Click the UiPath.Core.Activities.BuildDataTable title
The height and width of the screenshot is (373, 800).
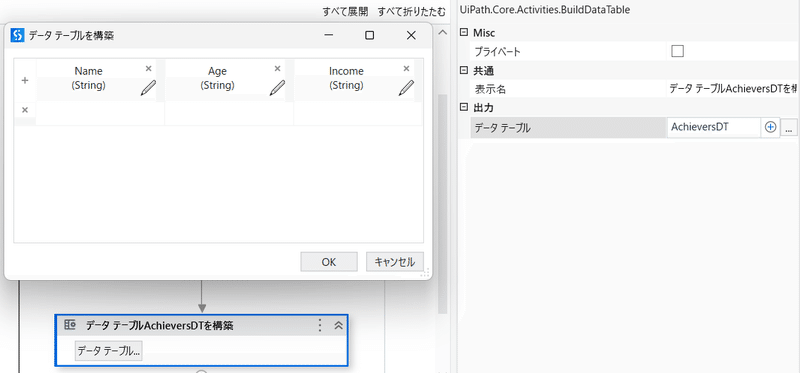(x=544, y=10)
